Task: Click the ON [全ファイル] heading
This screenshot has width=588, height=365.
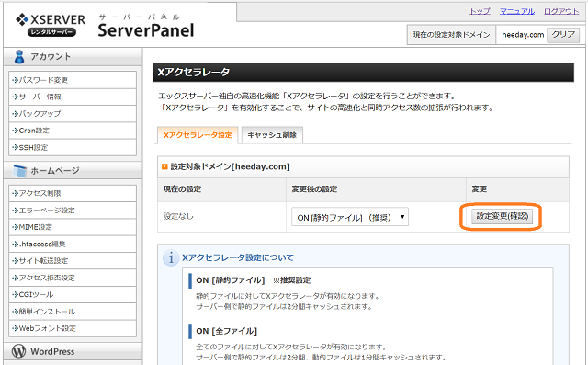Action: [x=227, y=331]
